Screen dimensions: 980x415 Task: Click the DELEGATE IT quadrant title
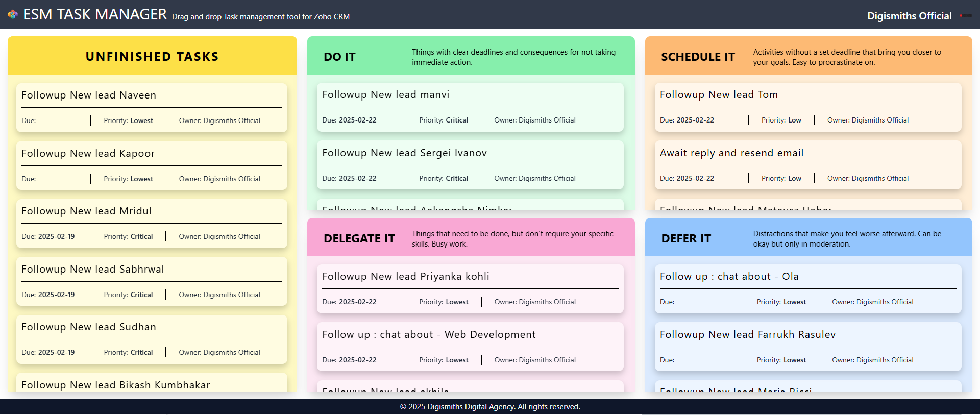359,238
